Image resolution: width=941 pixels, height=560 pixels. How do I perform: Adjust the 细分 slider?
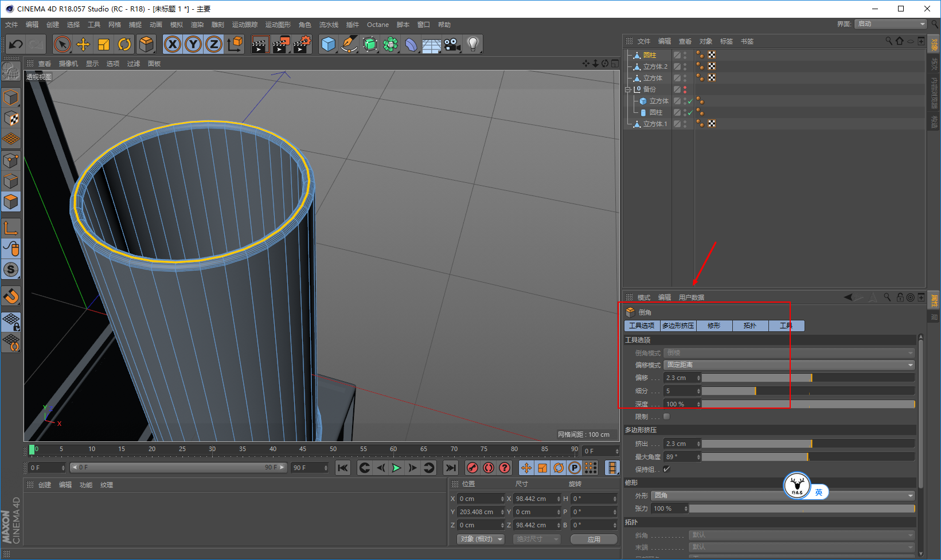[x=808, y=391]
